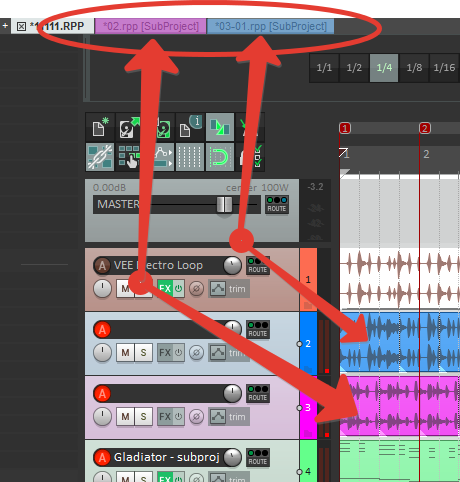The height and width of the screenshot is (482, 460).
Task: Open ROUTE window for track 3
Action: click(x=258, y=394)
